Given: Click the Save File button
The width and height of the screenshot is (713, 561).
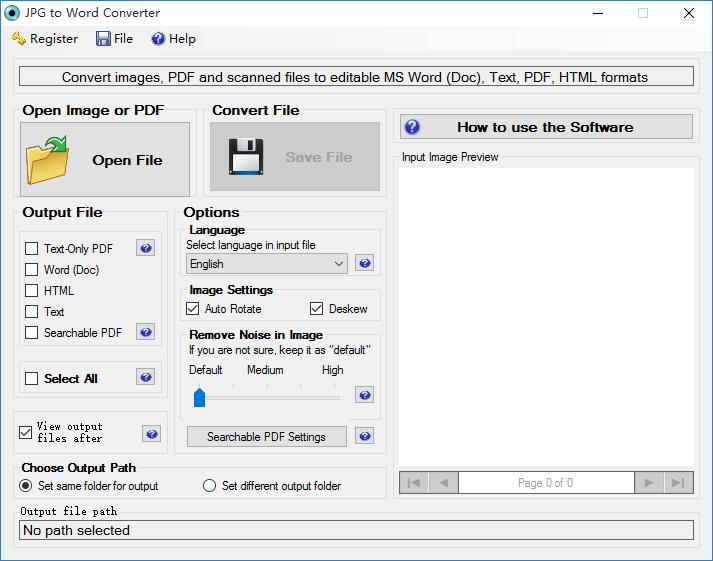Looking at the screenshot, I should point(295,156).
